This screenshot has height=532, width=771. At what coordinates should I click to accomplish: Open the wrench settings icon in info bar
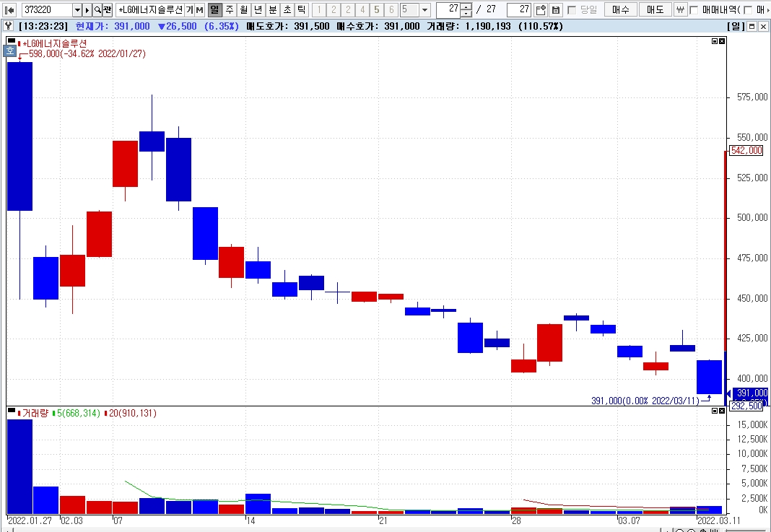pyautogui.click(x=8, y=26)
